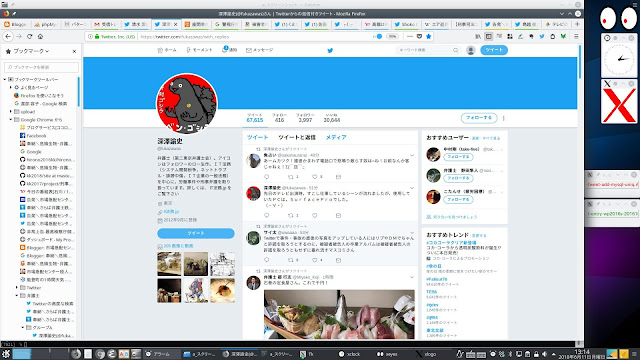Reply to the tweet by サイ太
This screenshot has height=360, width=640.
click(x=267, y=260)
